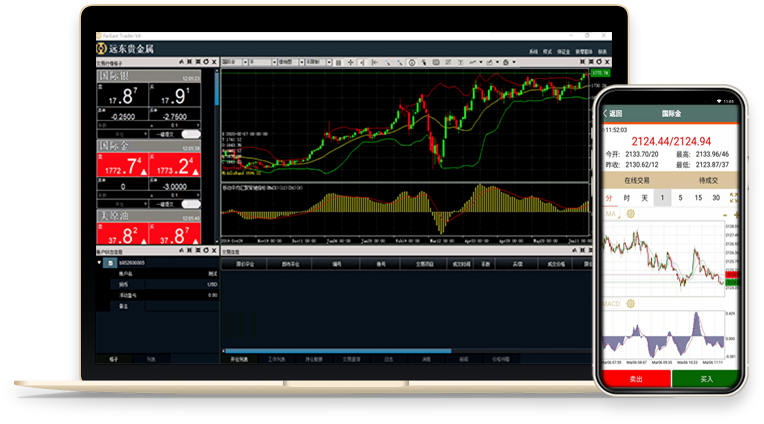Click the 远东贵金属 logo icon

pos(100,47)
